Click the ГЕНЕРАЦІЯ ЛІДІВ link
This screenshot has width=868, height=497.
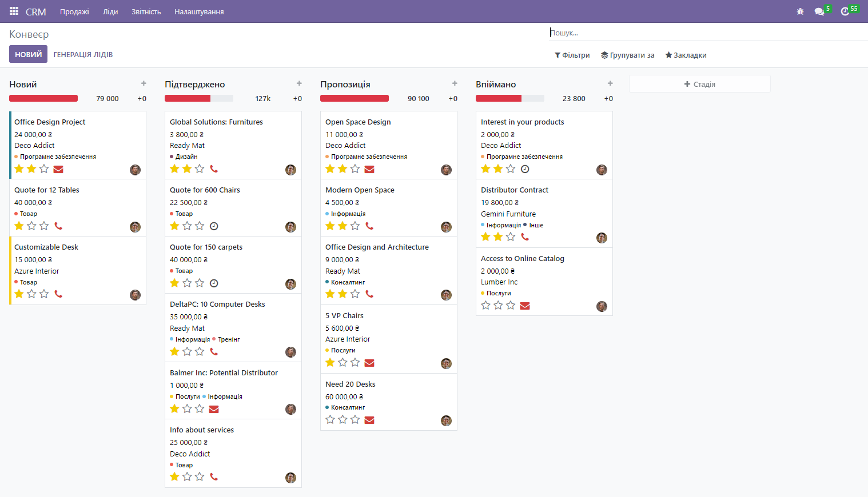click(83, 54)
